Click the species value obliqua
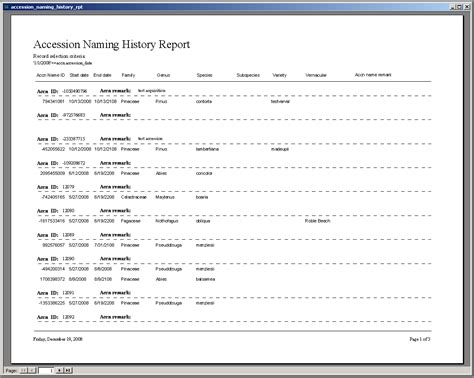 pyautogui.click(x=203, y=221)
